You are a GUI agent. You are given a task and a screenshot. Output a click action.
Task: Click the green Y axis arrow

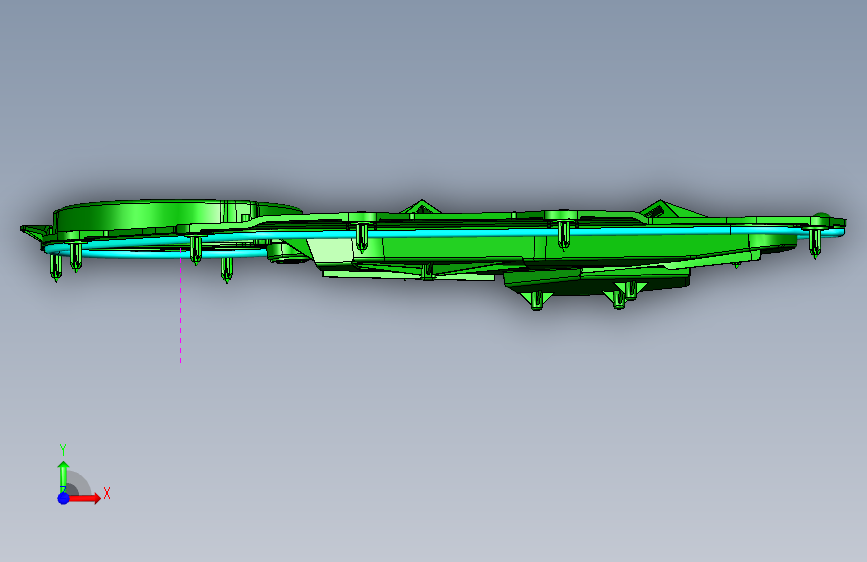[x=64, y=476]
